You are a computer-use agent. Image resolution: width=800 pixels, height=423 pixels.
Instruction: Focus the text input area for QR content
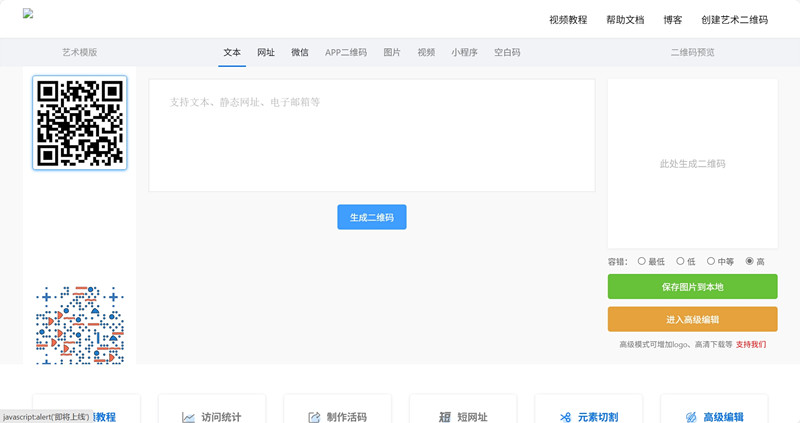click(372, 135)
